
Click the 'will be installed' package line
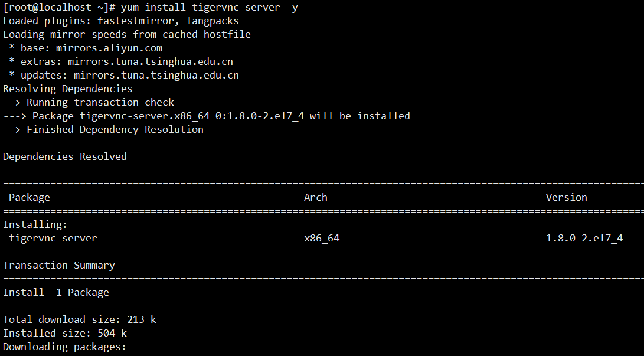pyautogui.click(x=207, y=116)
